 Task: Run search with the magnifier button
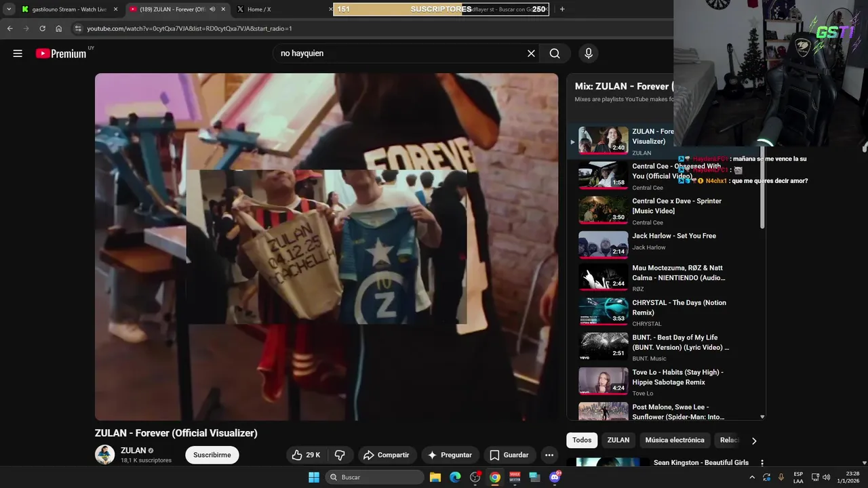point(555,54)
